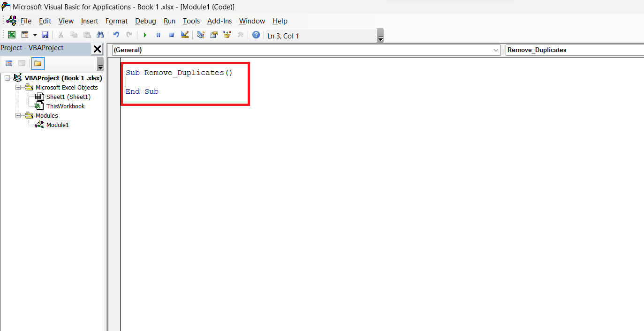This screenshot has width=644, height=331.
Task: Click Sub Remove_Duplicates() code line
Action: tap(179, 73)
